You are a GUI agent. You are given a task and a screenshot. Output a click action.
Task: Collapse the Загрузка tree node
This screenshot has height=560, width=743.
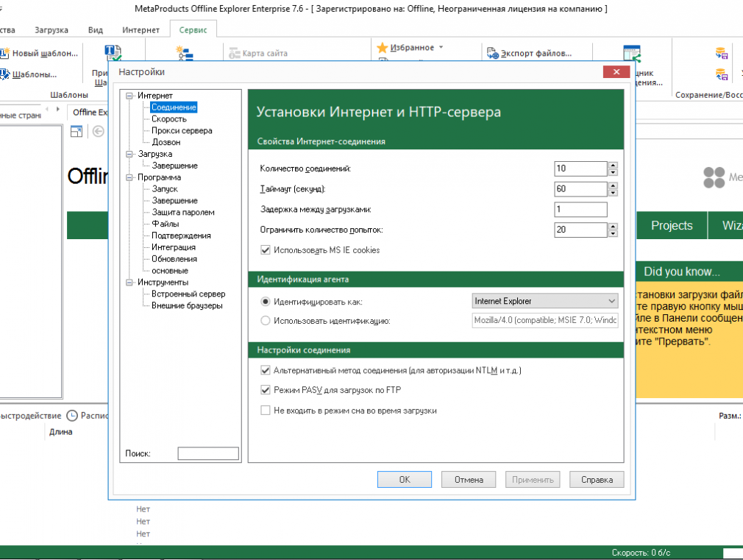click(129, 154)
